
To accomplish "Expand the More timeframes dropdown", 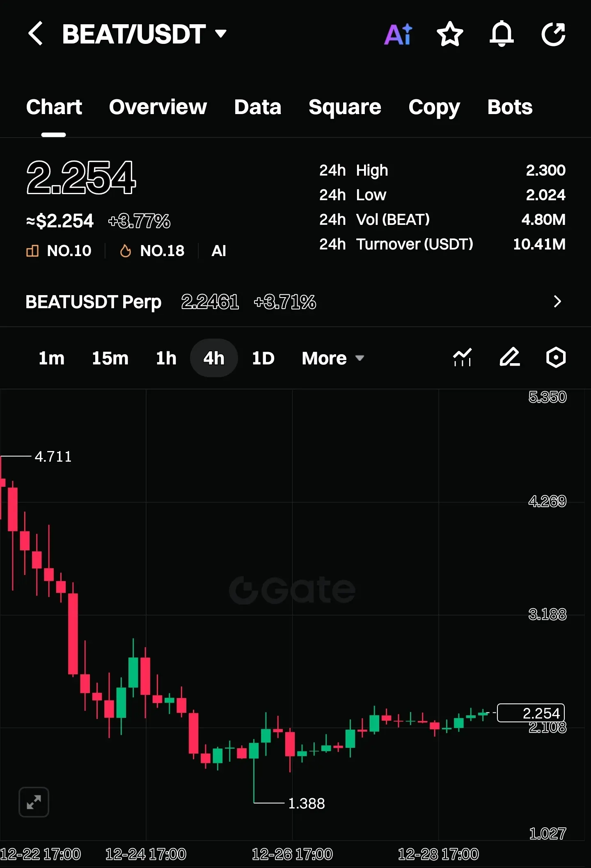I will (333, 358).
